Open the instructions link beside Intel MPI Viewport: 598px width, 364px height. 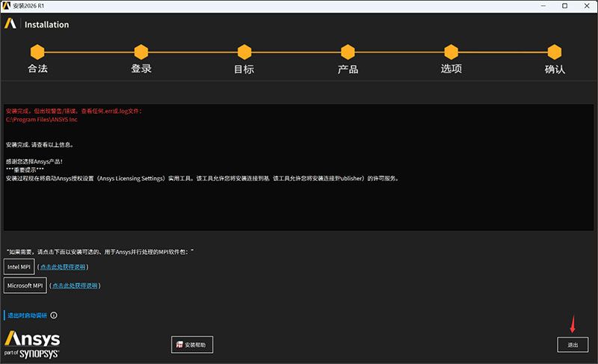pos(63,267)
